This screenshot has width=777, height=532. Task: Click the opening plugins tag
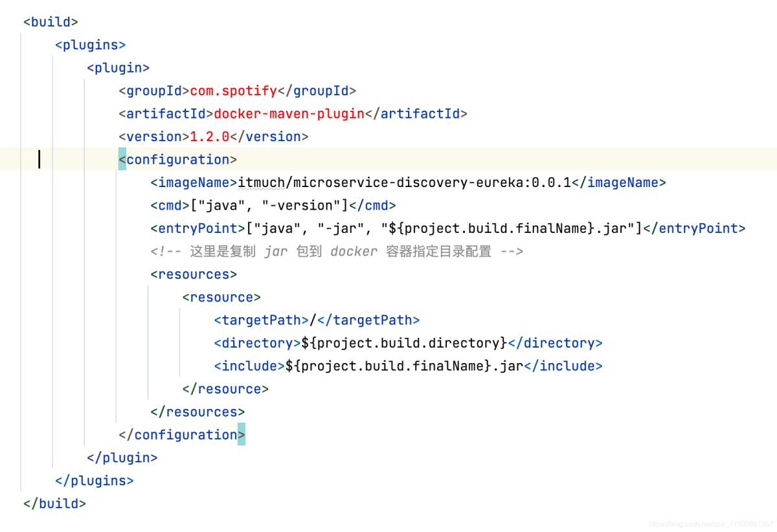point(90,45)
